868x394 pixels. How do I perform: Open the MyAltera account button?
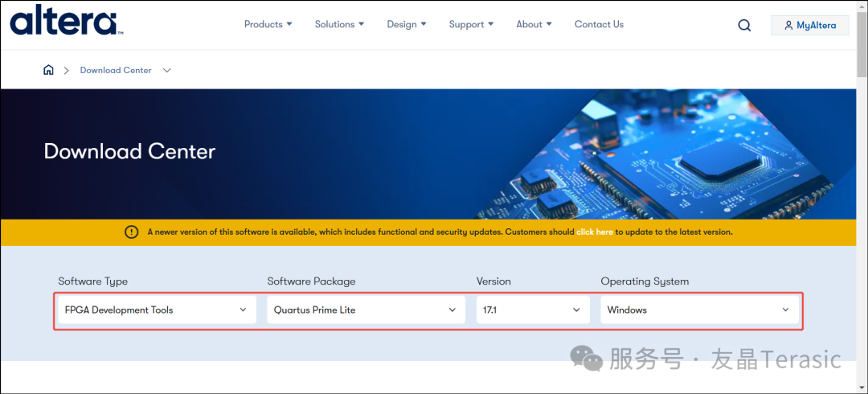click(810, 25)
